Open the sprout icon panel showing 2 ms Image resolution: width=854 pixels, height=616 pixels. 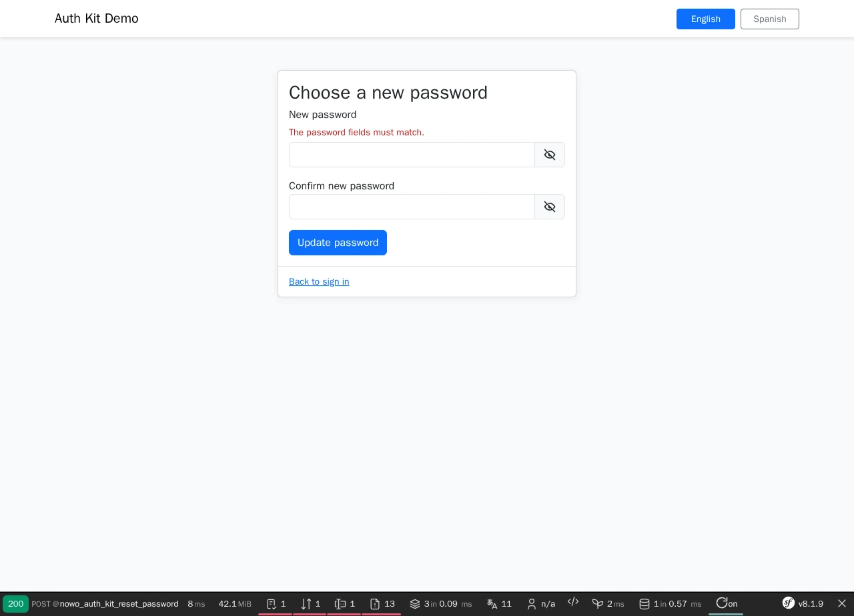[x=608, y=604]
